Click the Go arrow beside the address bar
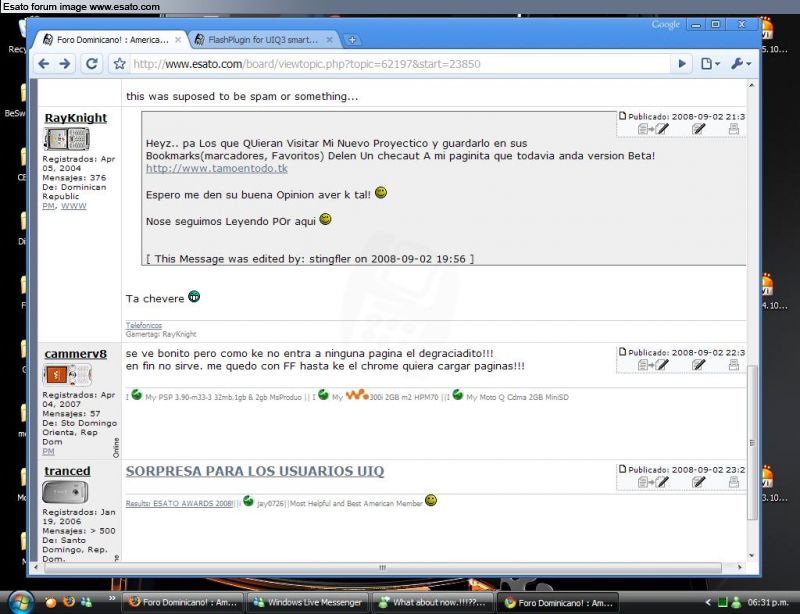This screenshot has height=614, width=800. [x=682, y=63]
